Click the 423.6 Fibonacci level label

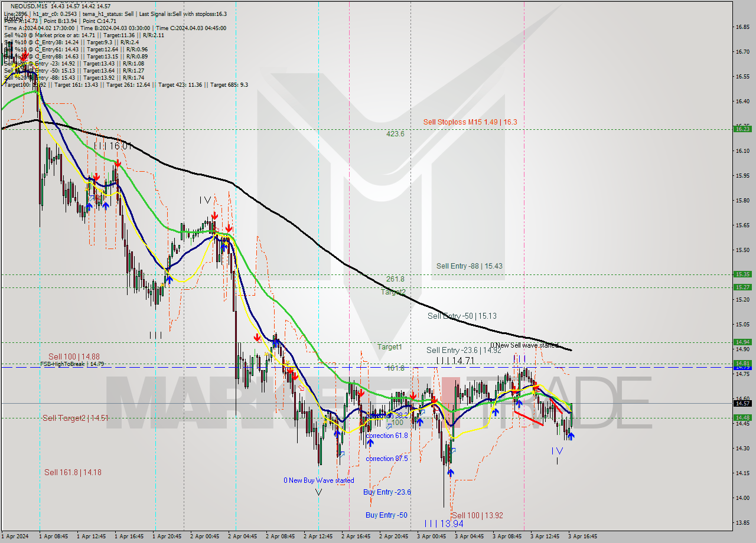[395, 134]
